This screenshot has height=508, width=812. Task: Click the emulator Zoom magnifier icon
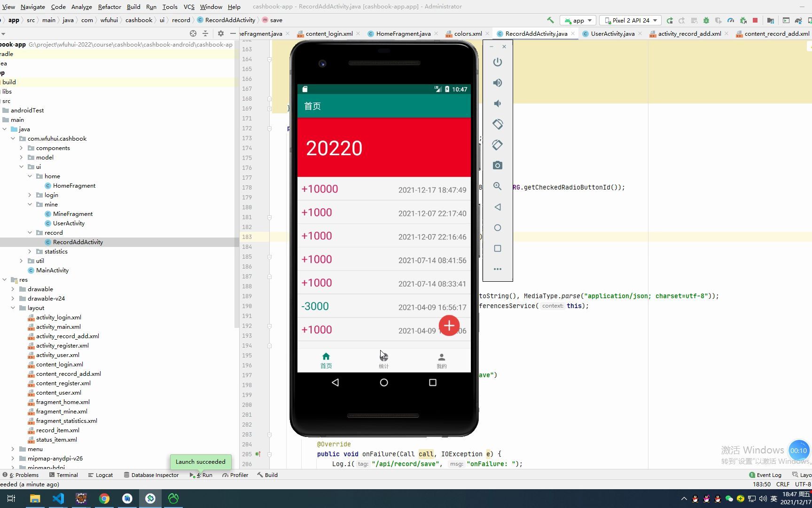[498, 186]
